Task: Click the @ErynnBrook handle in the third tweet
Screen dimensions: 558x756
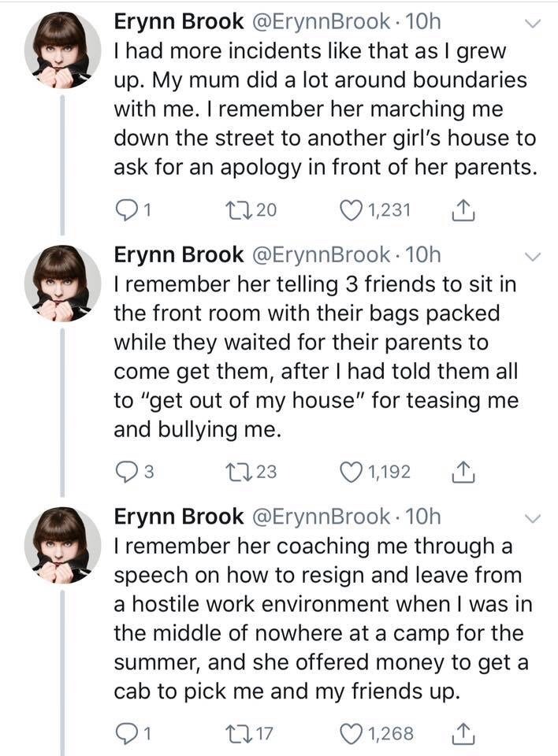Action: (x=319, y=517)
